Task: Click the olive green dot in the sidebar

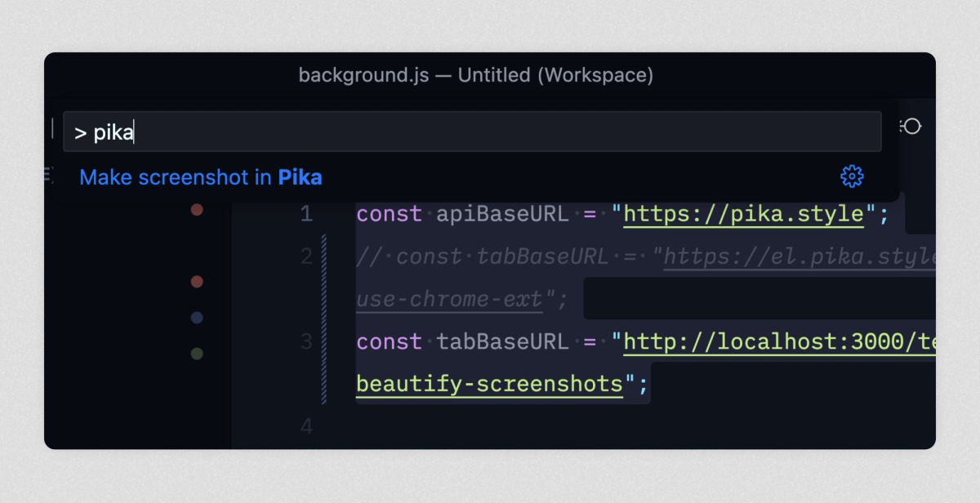Action: point(197,354)
